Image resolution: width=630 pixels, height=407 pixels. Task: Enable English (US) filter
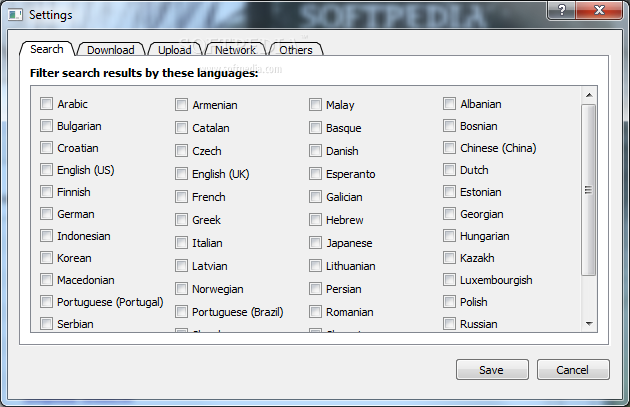pos(46,170)
